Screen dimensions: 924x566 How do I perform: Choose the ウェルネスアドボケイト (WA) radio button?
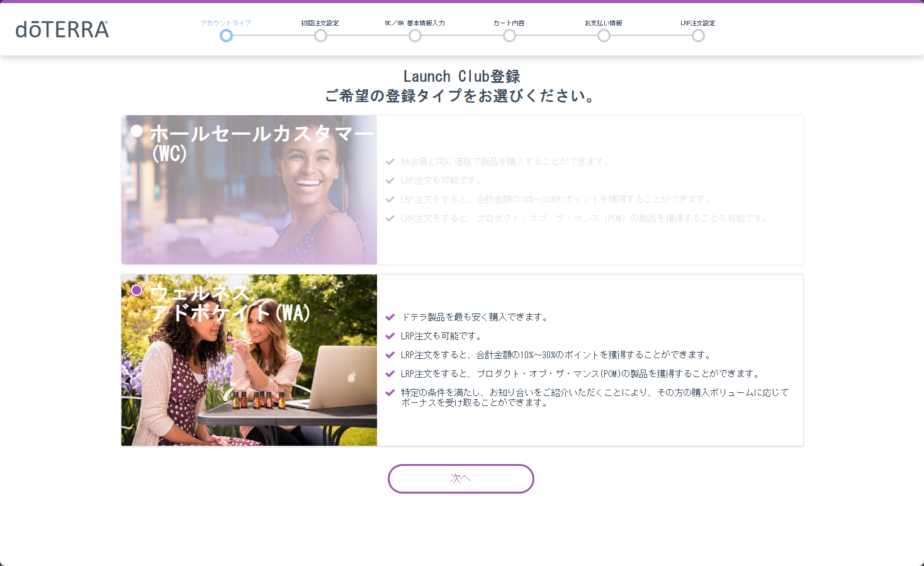click(137, 290)
